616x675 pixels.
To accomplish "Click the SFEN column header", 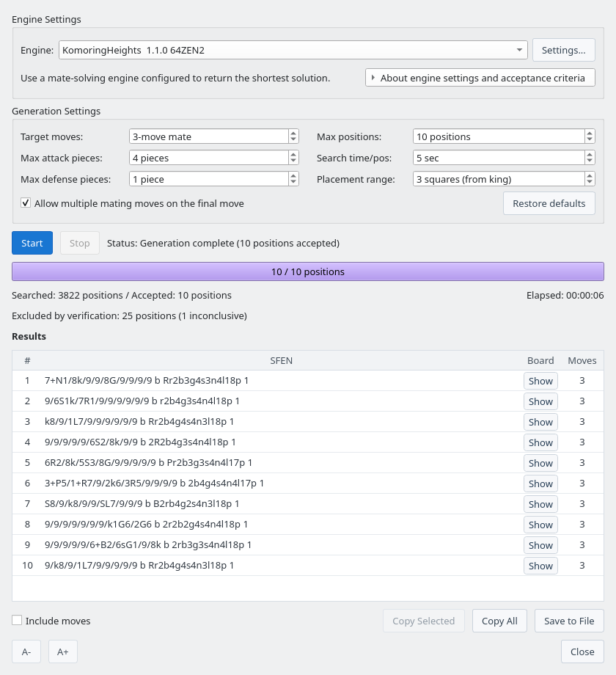I will pos(282,360).
